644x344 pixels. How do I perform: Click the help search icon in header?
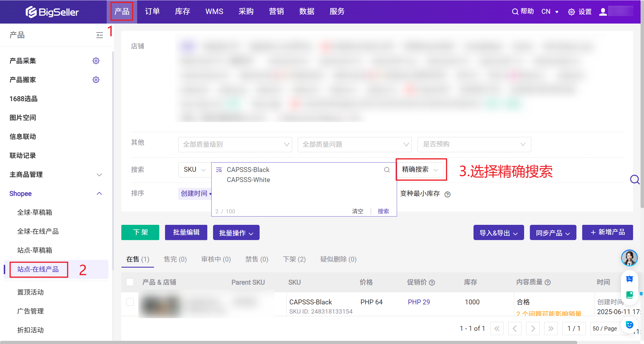(x=515, y=11)
